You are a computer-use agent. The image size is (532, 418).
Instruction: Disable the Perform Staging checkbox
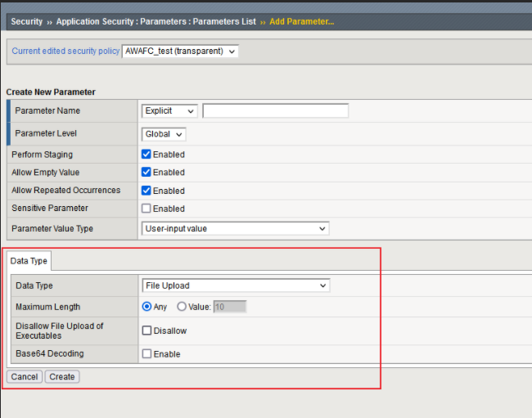(147, 154)
